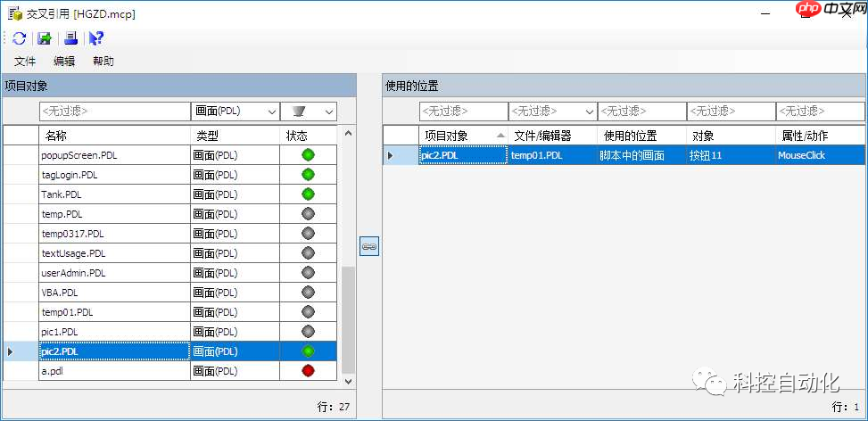Viewport: 868px width, 421px height.
Task: Select the Tank.PDL row
Action: 170,194
